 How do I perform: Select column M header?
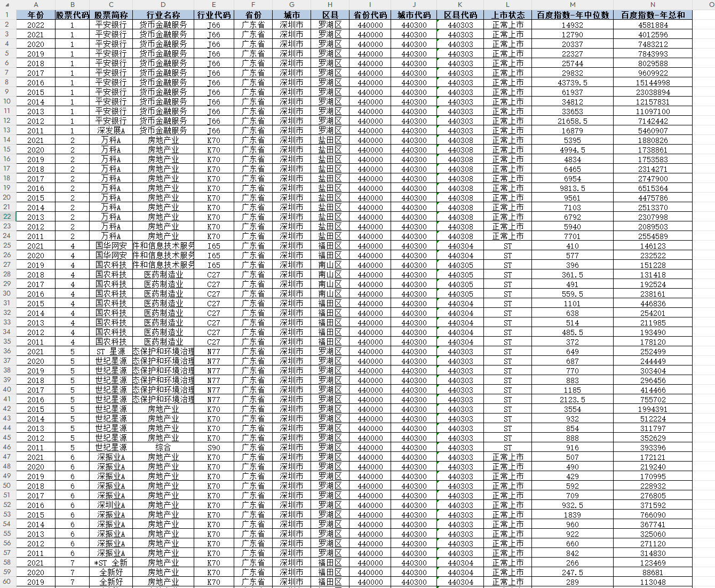click(573, 5)
